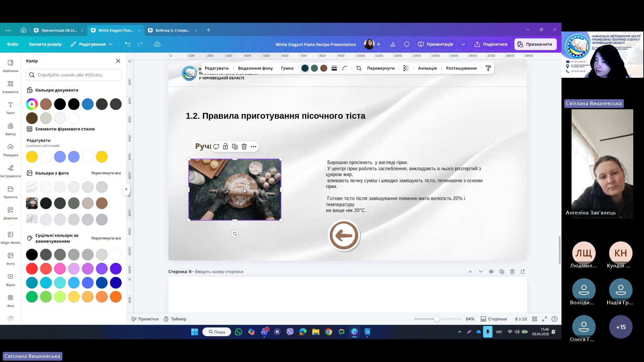Open Magic Media in sidebar

point(10,237)
